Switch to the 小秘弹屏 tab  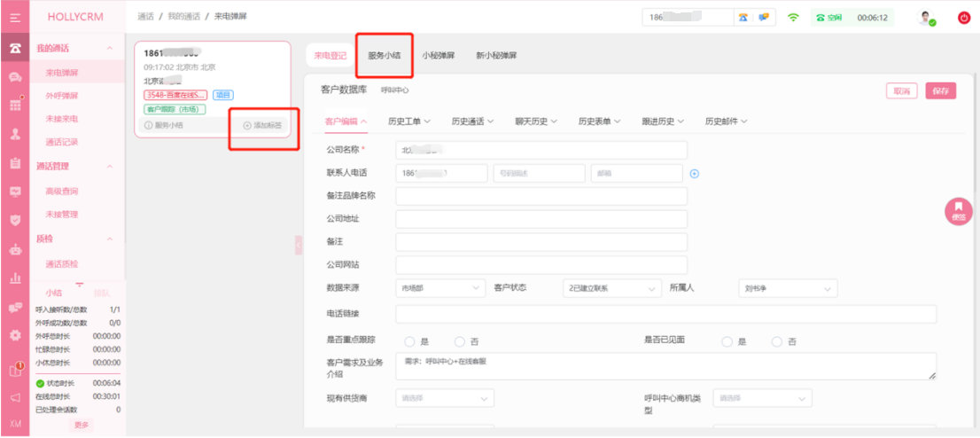(438, 55)
